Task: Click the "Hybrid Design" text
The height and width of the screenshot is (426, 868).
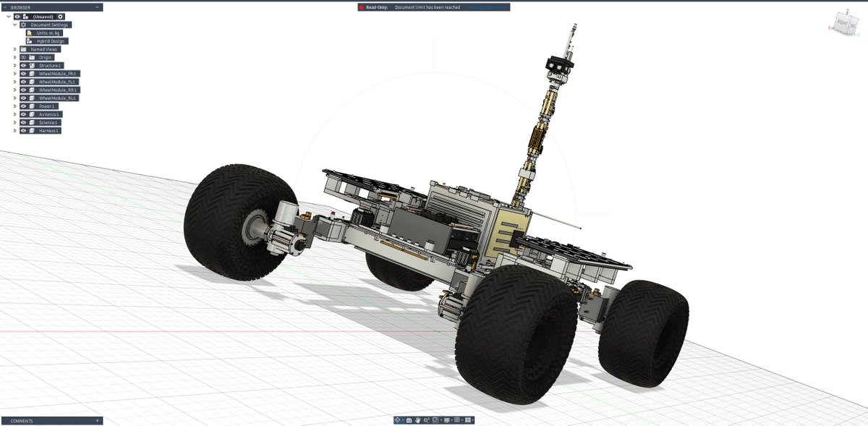Action: [51, 41]
